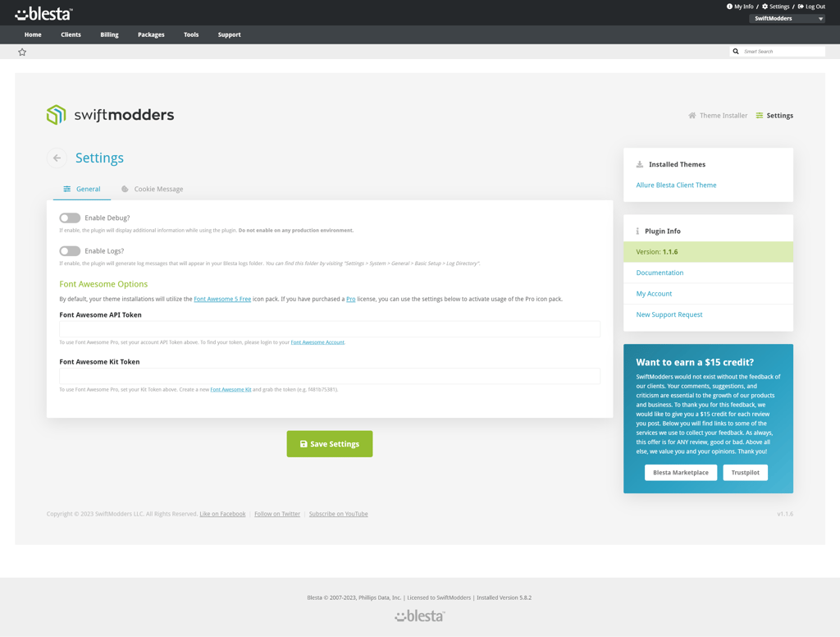Click the back arrow beside Settings heading
This screenshot has height=637, width=840.
coord(57,158)
